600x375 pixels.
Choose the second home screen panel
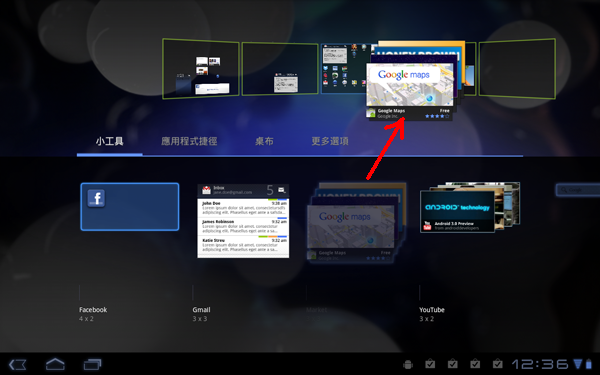(x=280, y=68)
